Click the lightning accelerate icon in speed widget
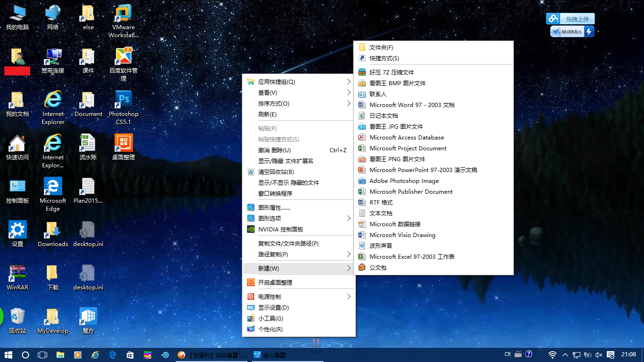 pos(589,32)
